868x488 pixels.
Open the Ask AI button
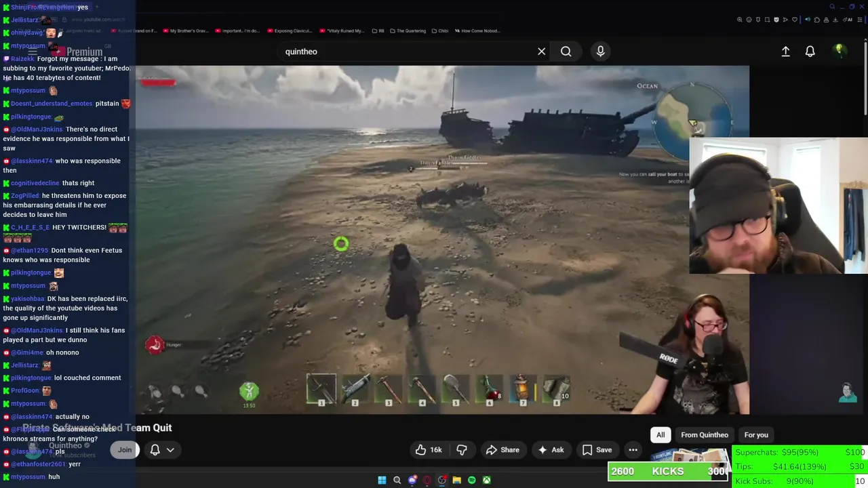tap(551, 450)
